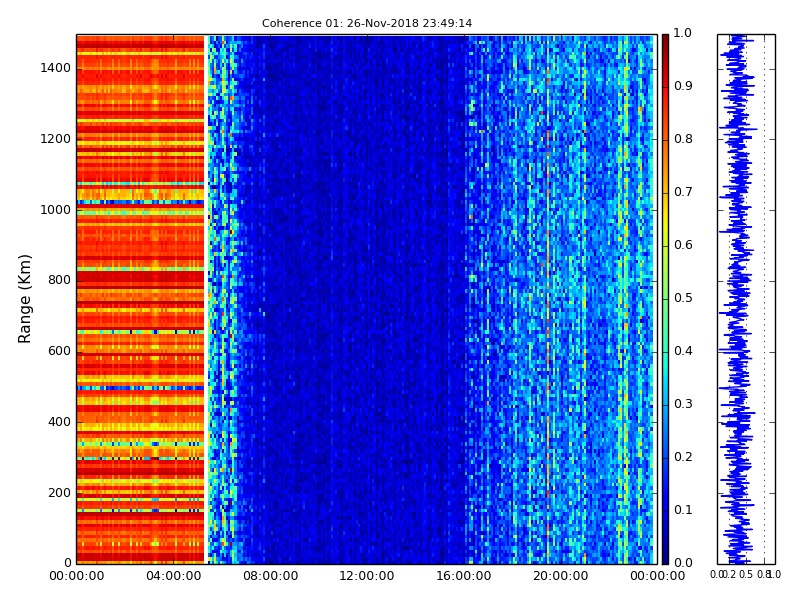Click the colorbar '0.9' value label
Image resolution: width=800 pixels, height=600 pixels.
683,86
